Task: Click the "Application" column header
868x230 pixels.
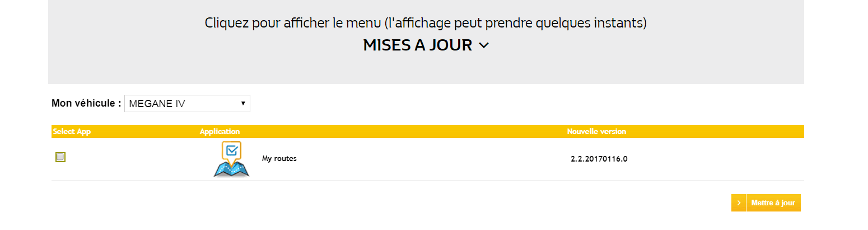Action: point(220,132)
